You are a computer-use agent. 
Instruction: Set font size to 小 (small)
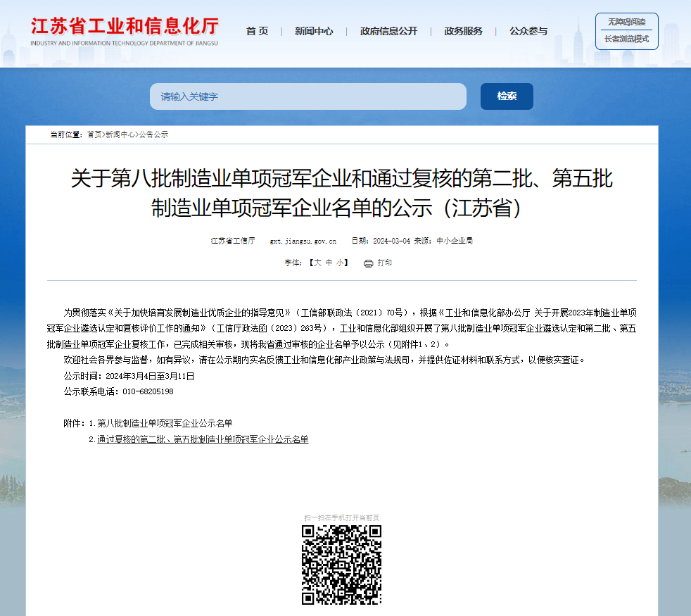[339, 263]
